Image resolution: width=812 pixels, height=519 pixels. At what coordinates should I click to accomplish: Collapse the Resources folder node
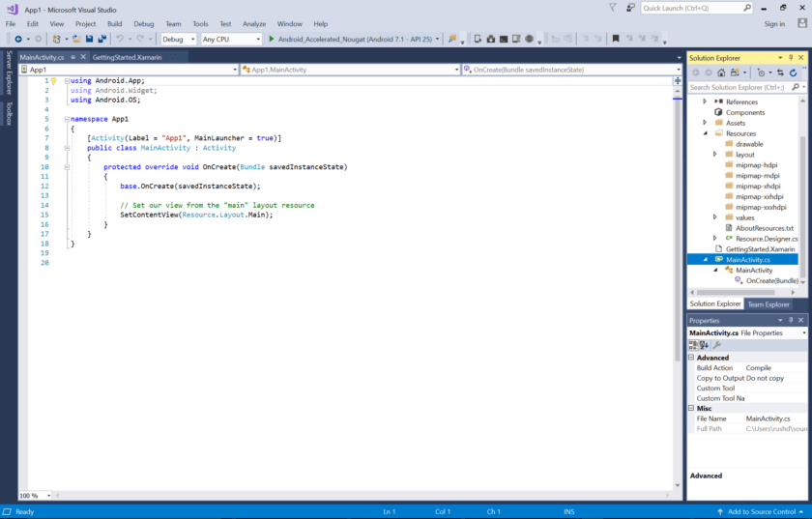(705, 133)
